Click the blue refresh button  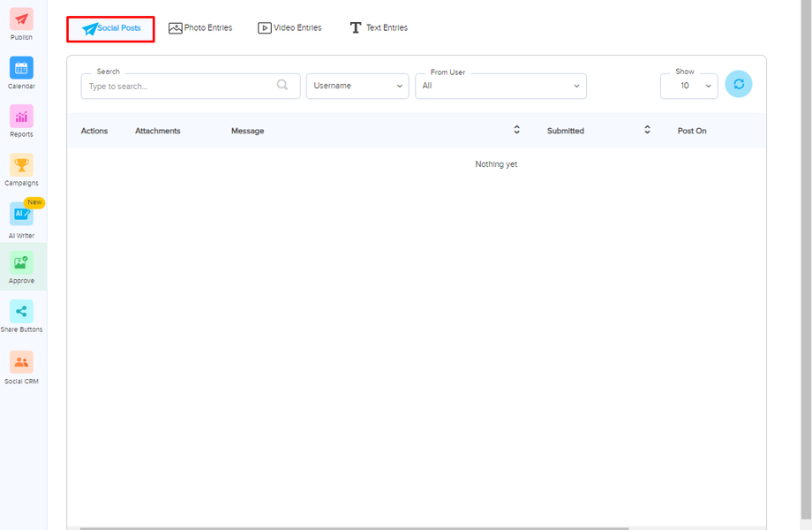coord(739,84)
